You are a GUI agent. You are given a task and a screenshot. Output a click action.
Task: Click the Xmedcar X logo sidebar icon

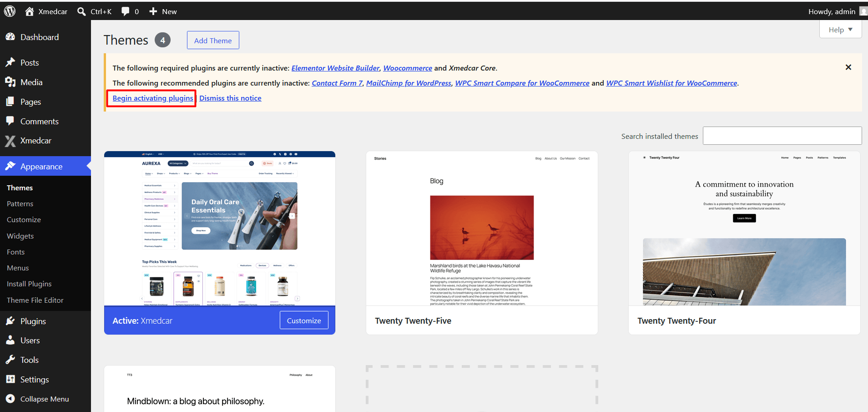point(10,141)
